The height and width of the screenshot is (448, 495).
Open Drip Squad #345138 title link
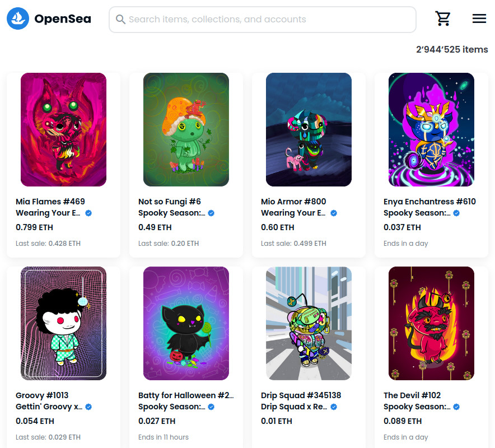click(301, 395)
